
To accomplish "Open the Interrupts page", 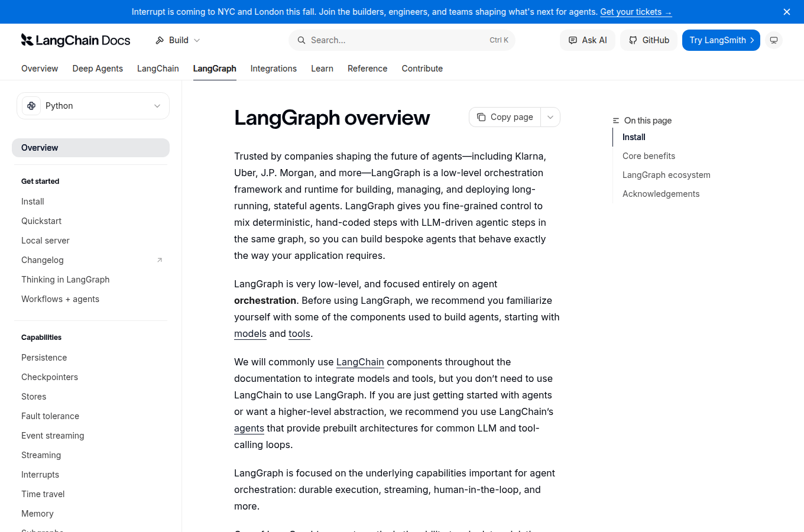I will click(40, 475).
